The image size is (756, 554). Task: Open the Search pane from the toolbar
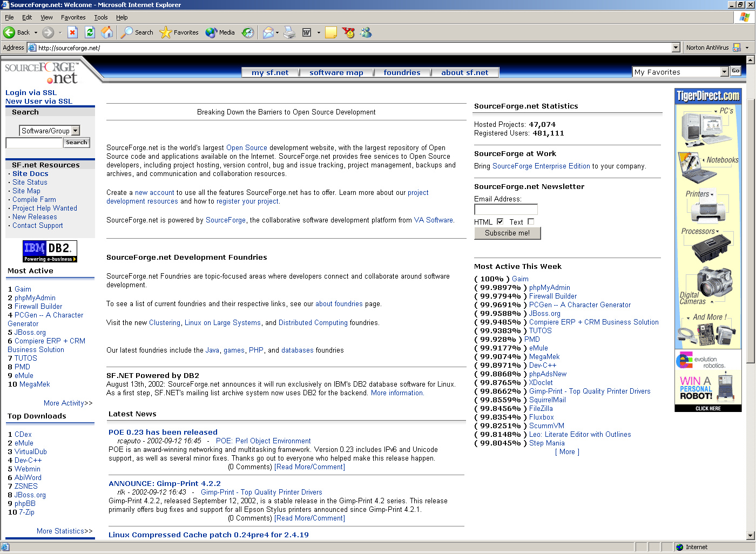(x=137, y=32)
